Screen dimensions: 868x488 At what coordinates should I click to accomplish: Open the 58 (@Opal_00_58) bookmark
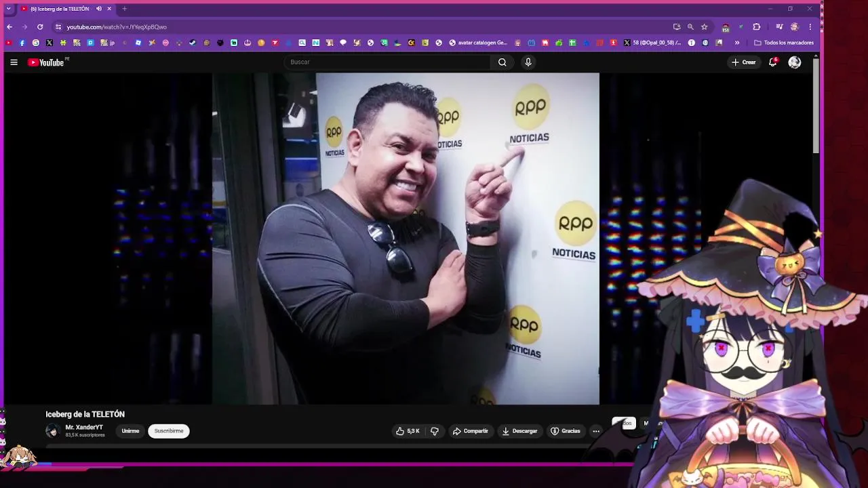click(652, 43)
